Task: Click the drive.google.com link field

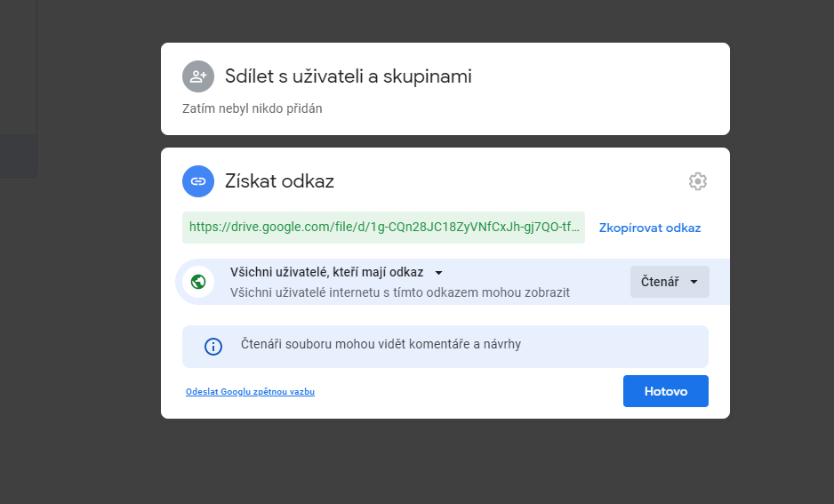Action: [x=383, y=228]
